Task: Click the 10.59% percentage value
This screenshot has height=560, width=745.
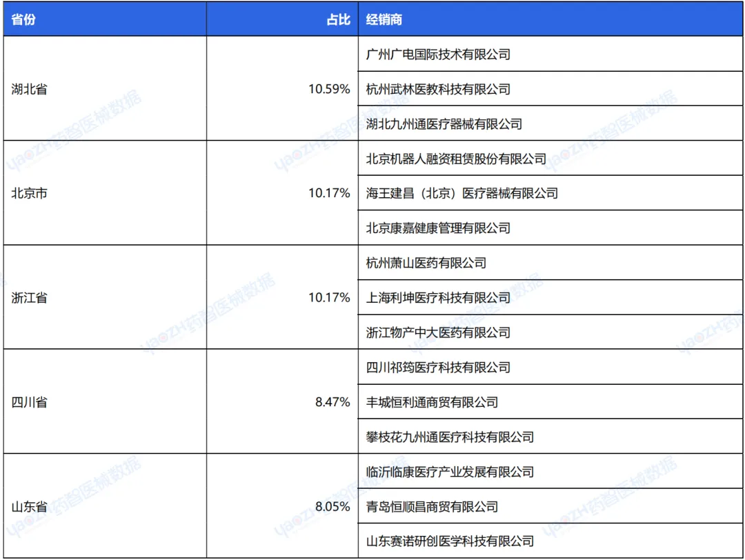Action: pos(329,89)
